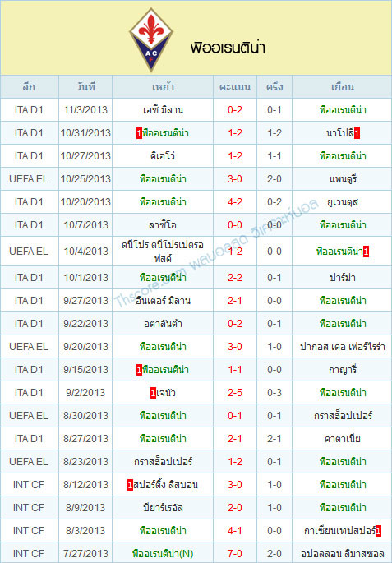Open away team คาตาเนีย
Image resolution: width=392 pixels, height=563 pixels.
[343, 438]
